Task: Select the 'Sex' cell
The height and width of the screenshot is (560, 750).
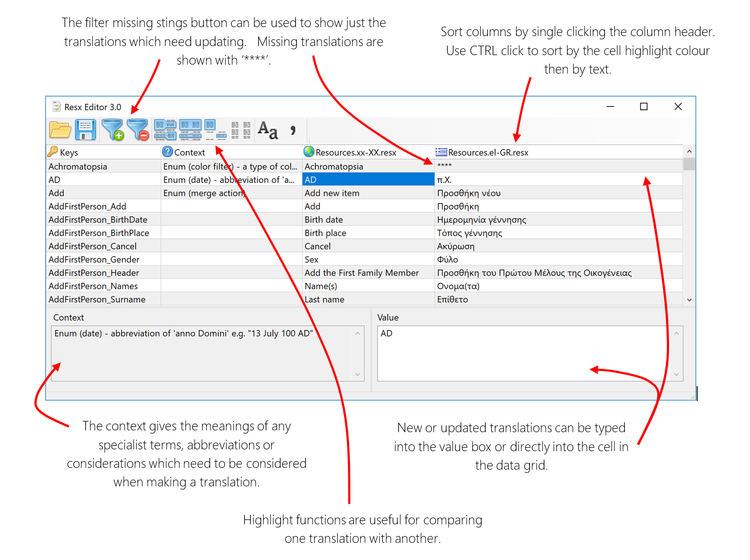Action: [x=368, y=259]
